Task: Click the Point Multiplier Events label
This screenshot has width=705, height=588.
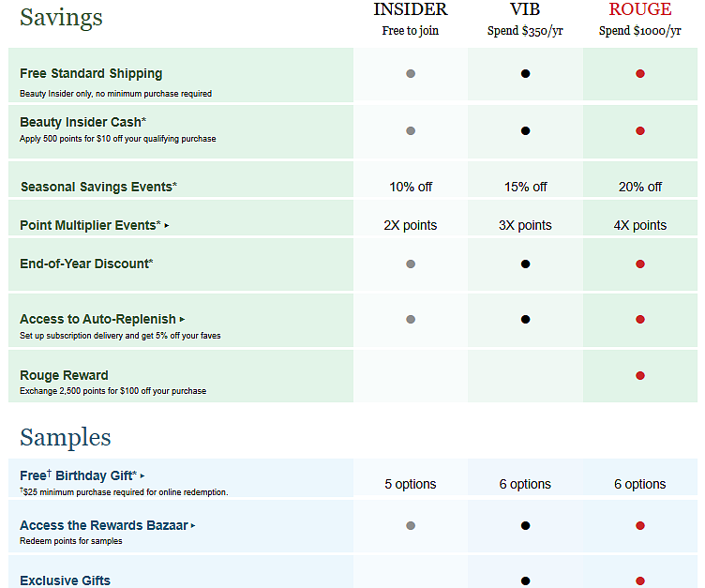Action: pos(90,225)
